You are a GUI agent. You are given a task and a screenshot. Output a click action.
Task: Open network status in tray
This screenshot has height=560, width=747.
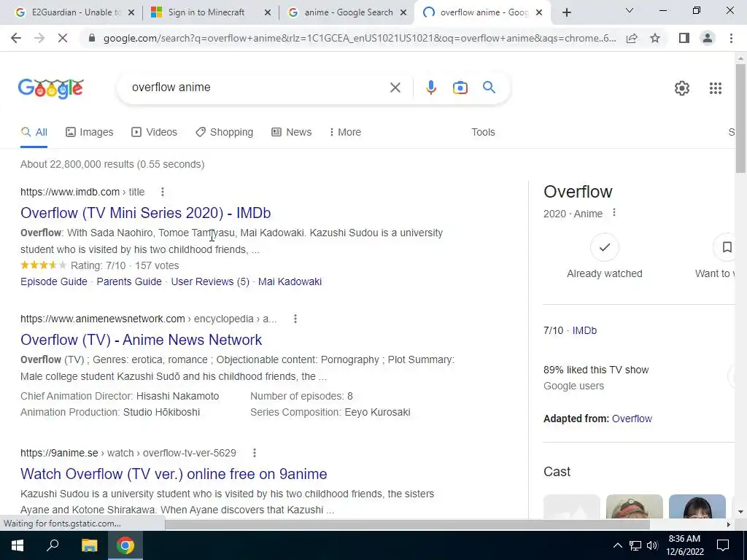635,545
